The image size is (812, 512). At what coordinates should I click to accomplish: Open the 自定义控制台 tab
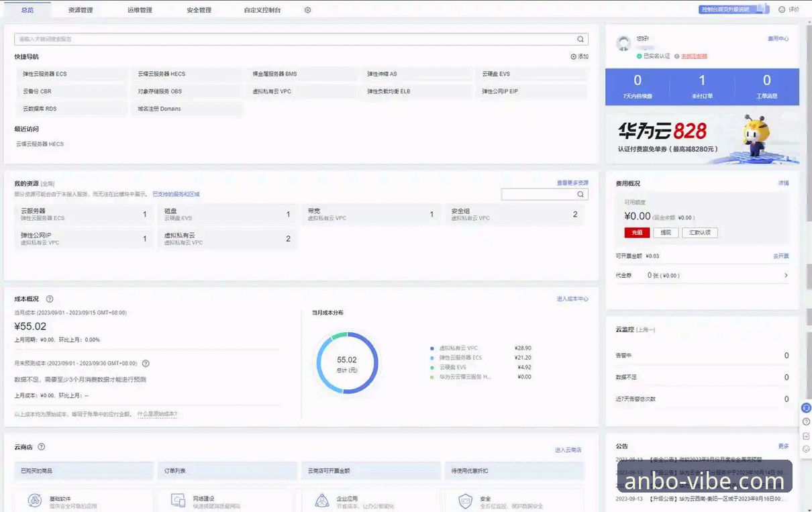coord(262,10)
